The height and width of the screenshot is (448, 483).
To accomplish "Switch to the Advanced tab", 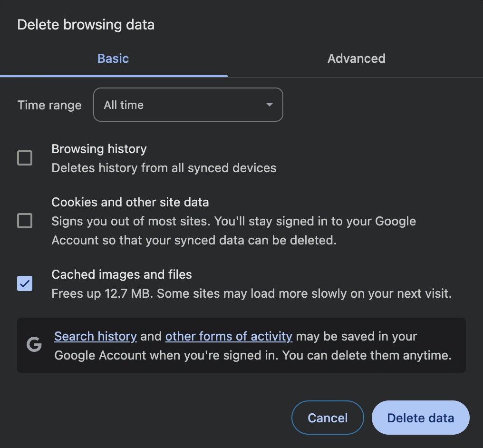I will point(356,58).
